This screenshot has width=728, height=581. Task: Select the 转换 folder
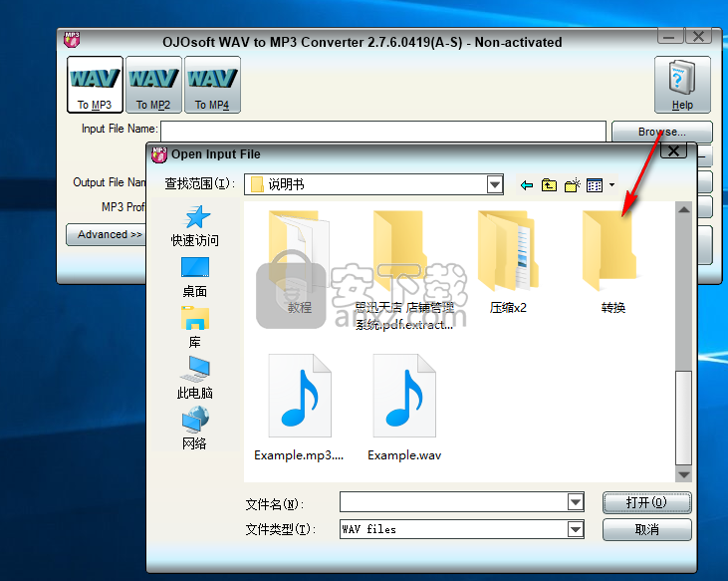pyautogui.click(x=612, y=262)
